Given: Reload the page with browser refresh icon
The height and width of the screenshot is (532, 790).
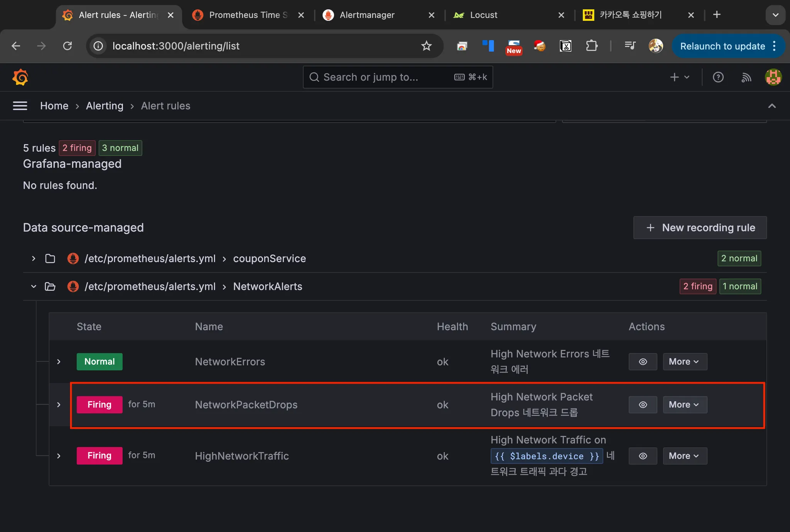Looking at the screenshot, I should 68,46.
